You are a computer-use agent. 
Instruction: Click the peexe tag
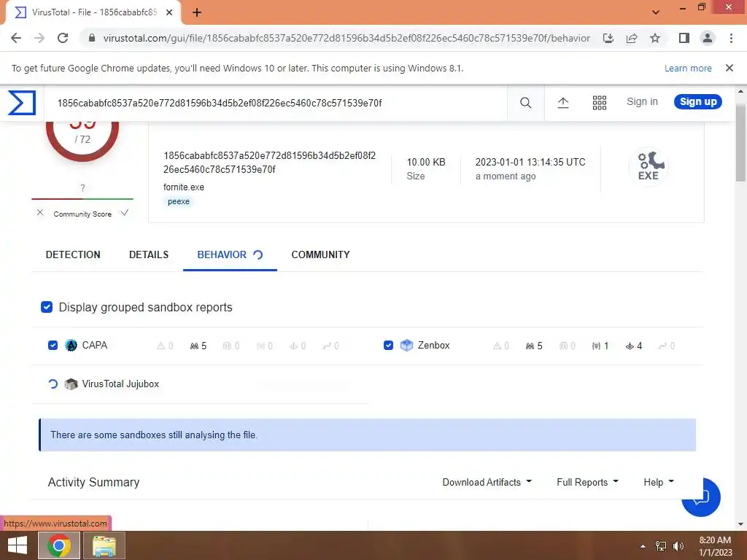[179, 201]
